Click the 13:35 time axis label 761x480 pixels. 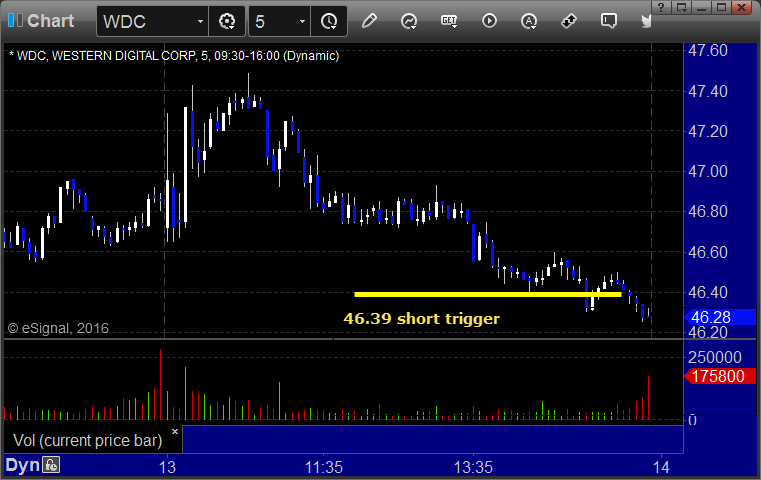[x=473, y=467]
